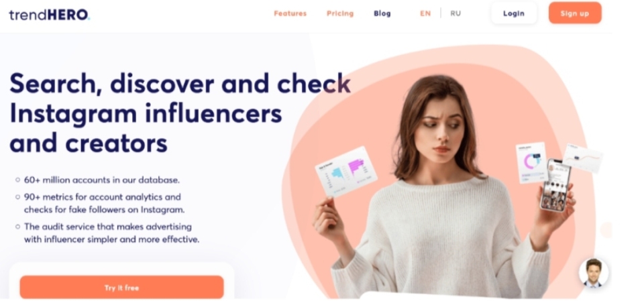The image size is (644, 301).
Task: Click the line graph card behind phone
Action: (583, 158)
